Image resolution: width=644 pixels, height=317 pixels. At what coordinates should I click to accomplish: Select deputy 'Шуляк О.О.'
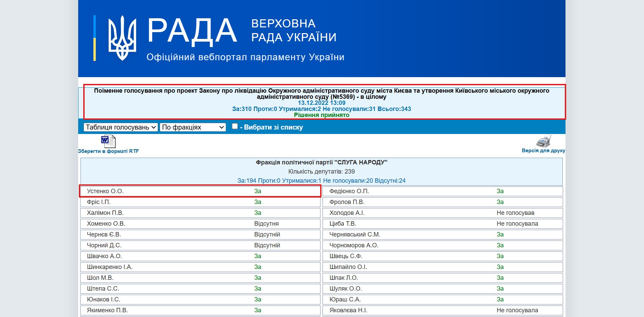(346, 289)
